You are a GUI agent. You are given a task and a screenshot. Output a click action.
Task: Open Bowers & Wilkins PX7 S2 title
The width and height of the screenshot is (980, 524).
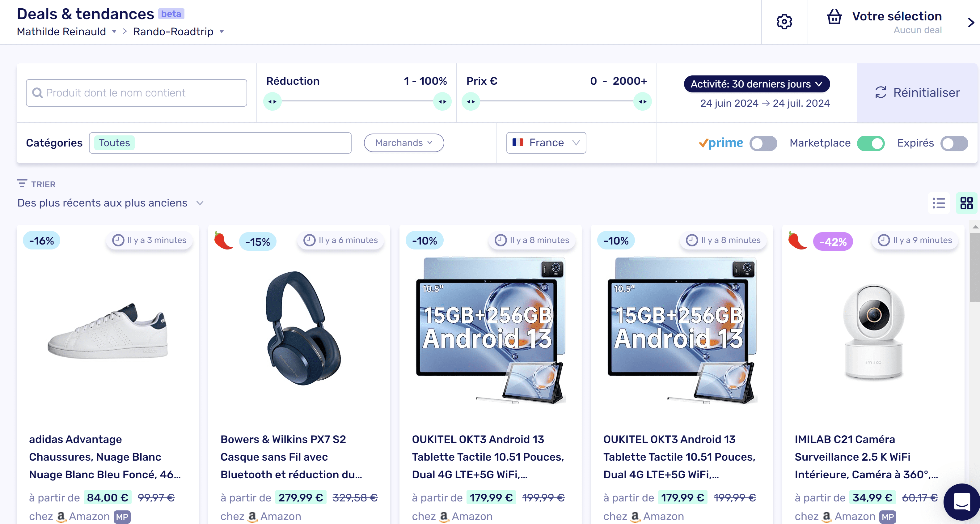291,457
